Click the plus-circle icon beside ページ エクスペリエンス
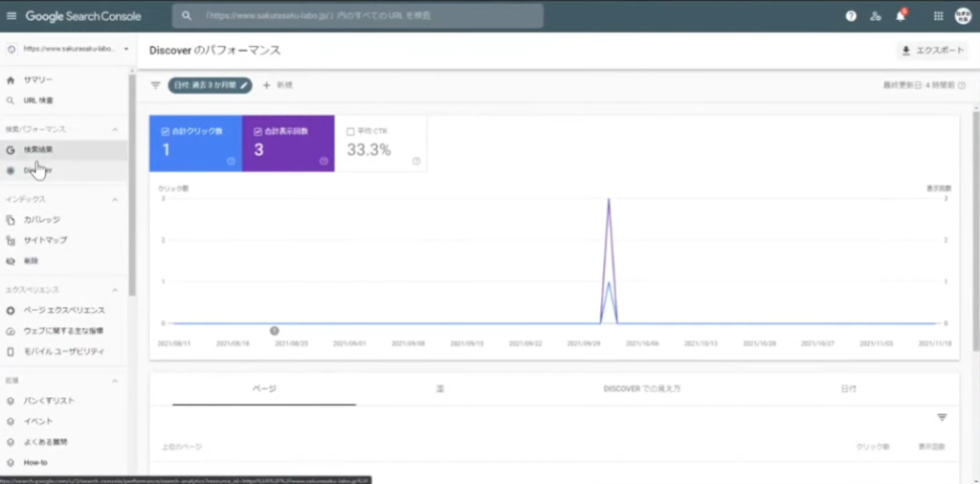The image size is (980, 484). point(10,310)
